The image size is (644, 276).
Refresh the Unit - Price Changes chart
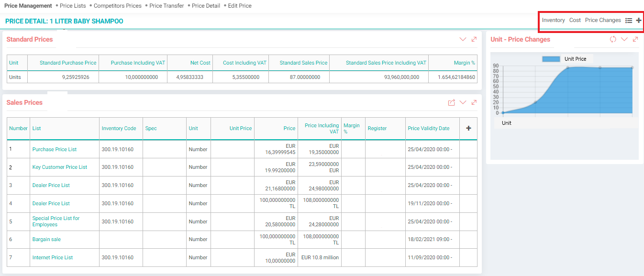(x=613, y=39)
